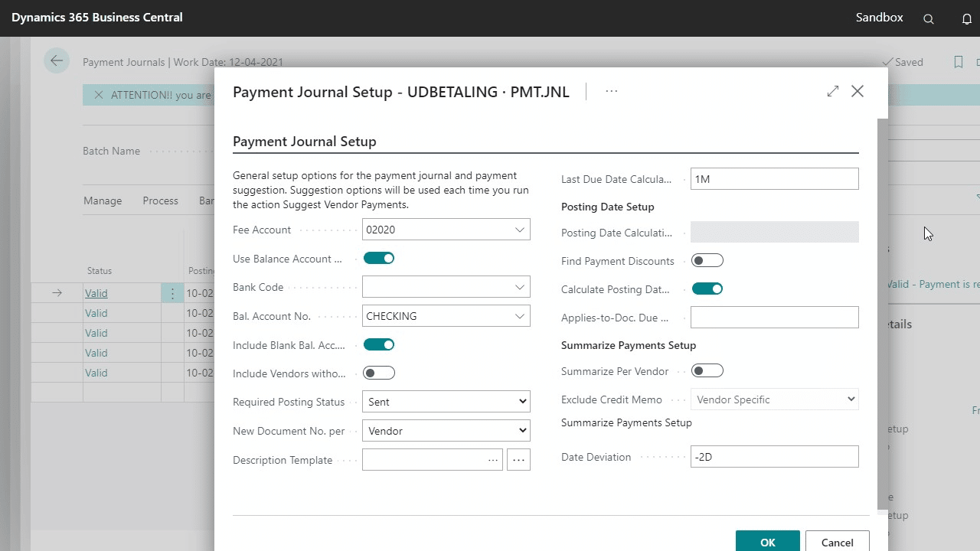Turn on Find Payment Discounts
This screenshot has width=980, height=551.
click(707, 260)
